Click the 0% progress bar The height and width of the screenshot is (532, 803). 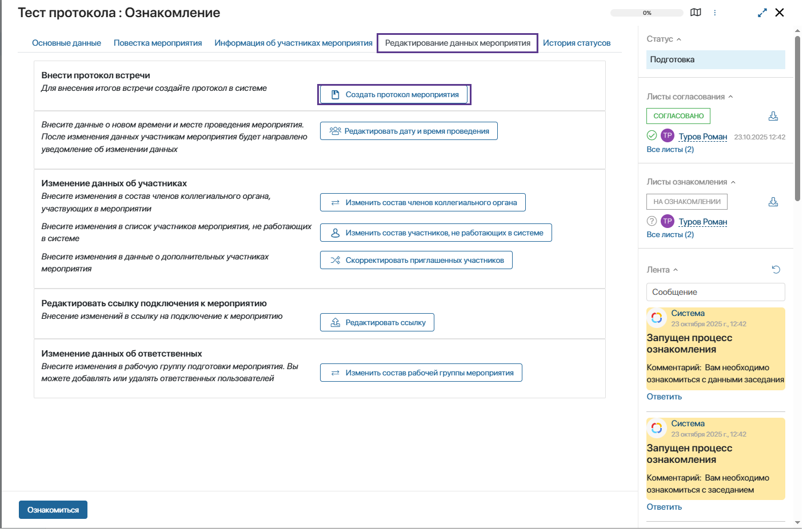[x=646, y=13]
